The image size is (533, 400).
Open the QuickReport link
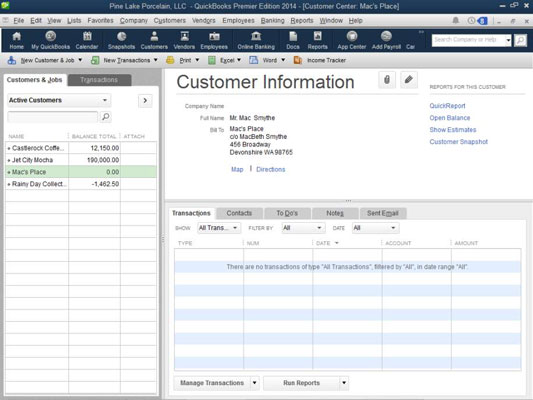click(x=447, y=106)
